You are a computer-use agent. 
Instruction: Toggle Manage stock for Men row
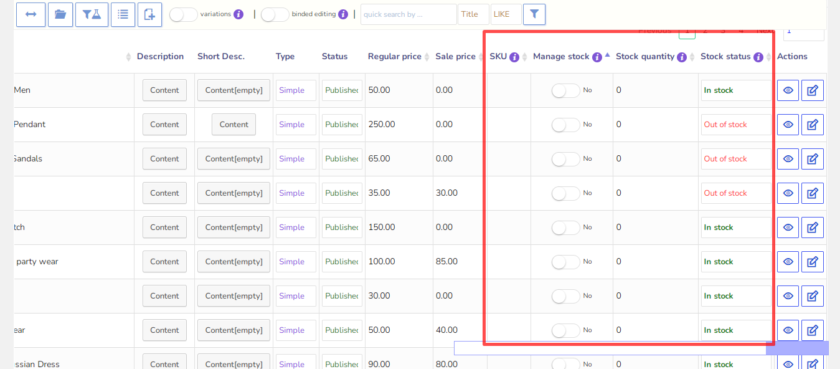click(566, 91)
